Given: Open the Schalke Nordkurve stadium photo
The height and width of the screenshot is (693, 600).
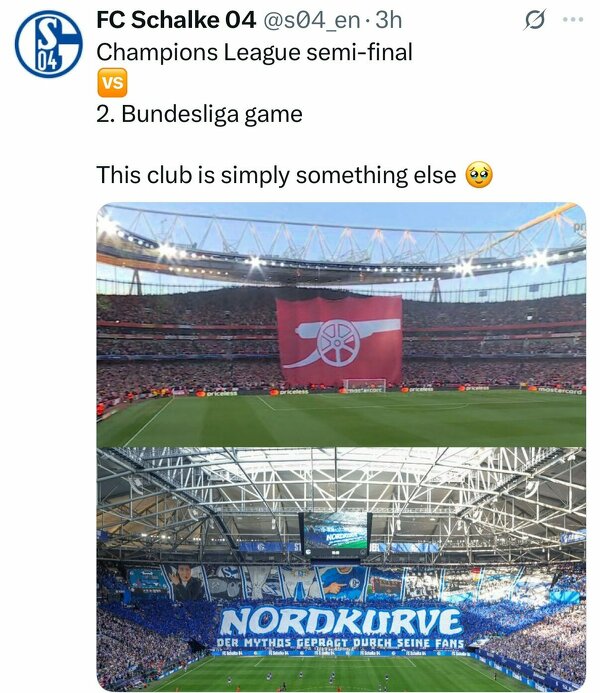Looking at the screenshot, I should coord(341,569).
